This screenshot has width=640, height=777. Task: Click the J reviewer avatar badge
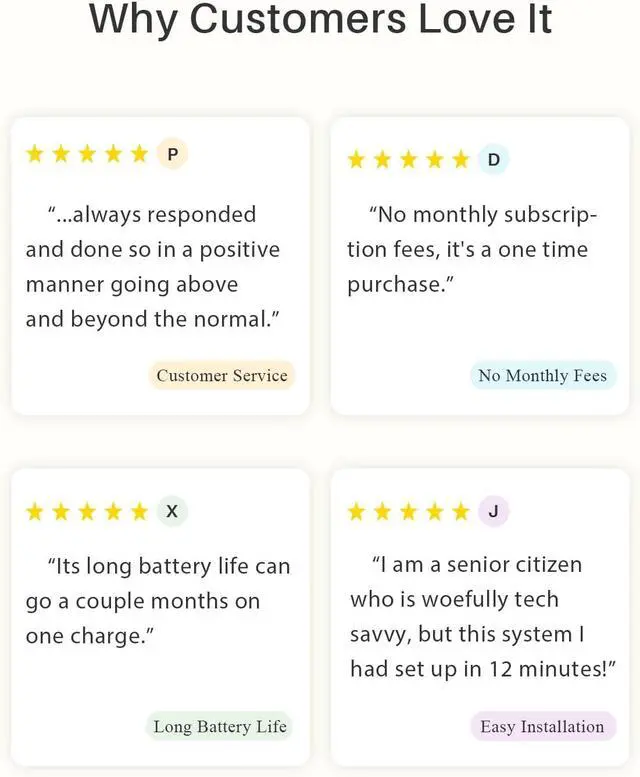coord(493,512)
